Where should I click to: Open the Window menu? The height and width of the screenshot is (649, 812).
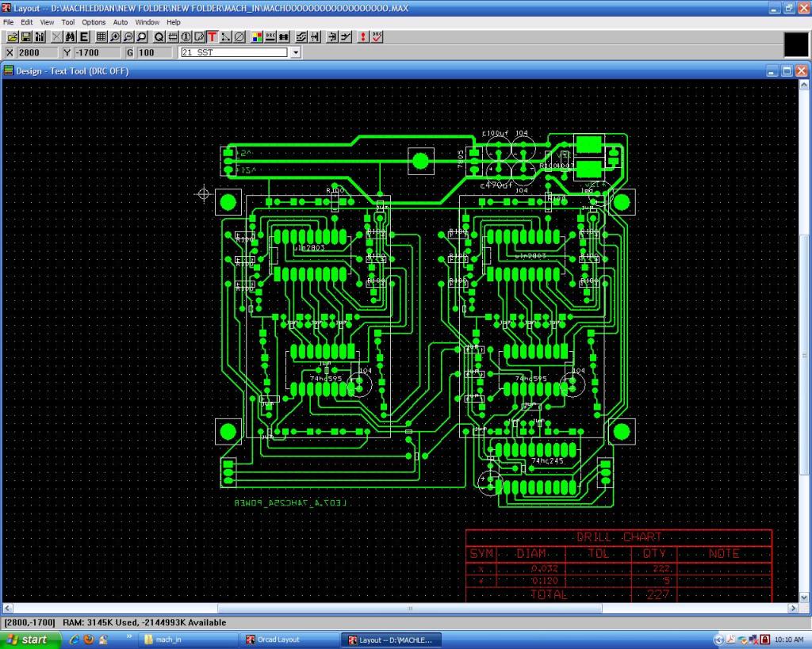point(147,22)
